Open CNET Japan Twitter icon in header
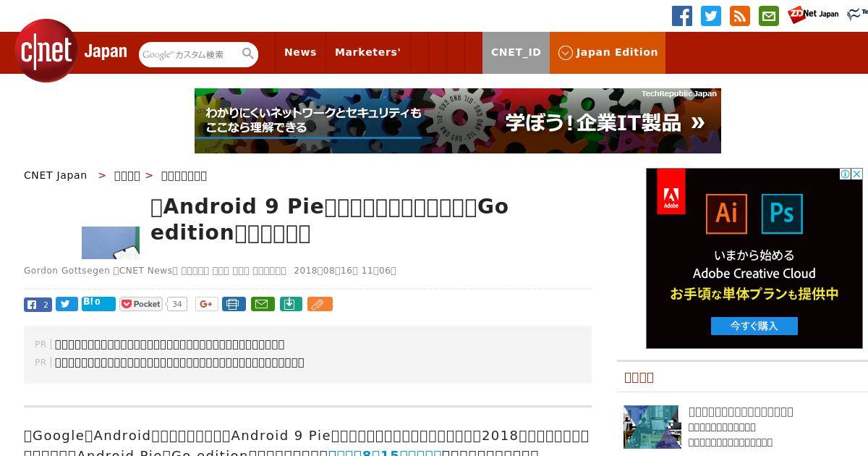The width and height of the screenshot is (868, 456). (711, 16)
